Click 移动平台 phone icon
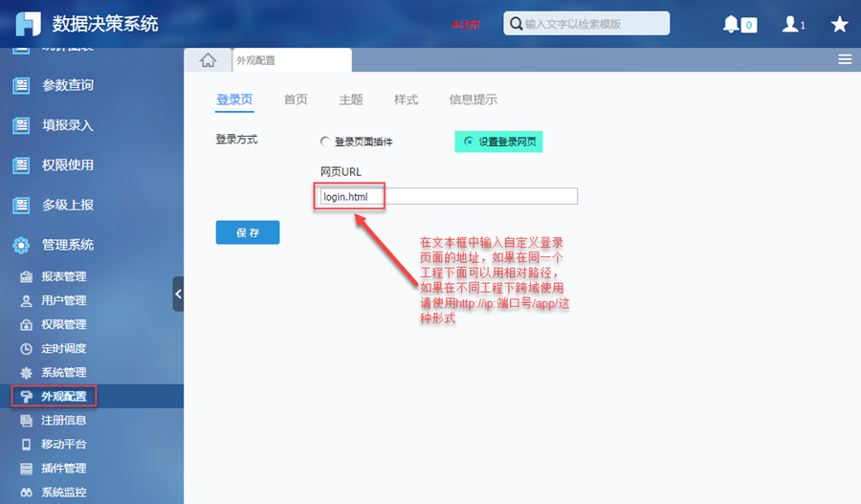861x504 pixels. (27, 444)
